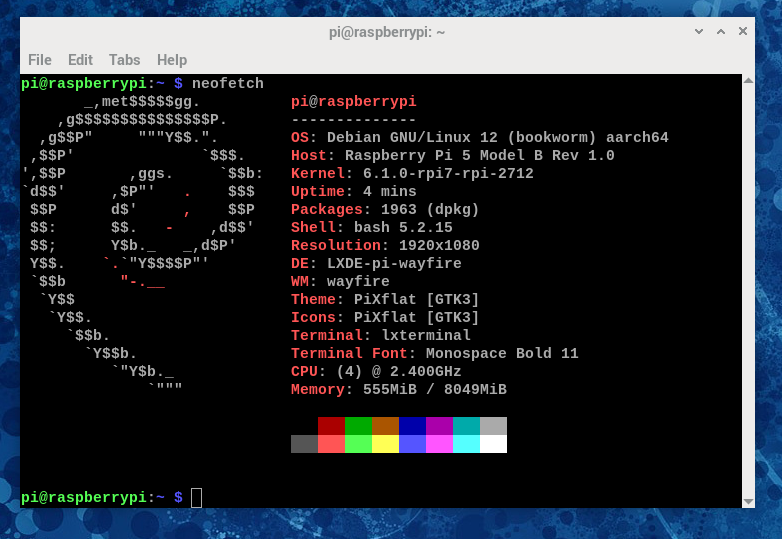Click the window title pi@raspberrypi: ~
The height and width of the screenshot is (539, 782).
tap(387, 32)
